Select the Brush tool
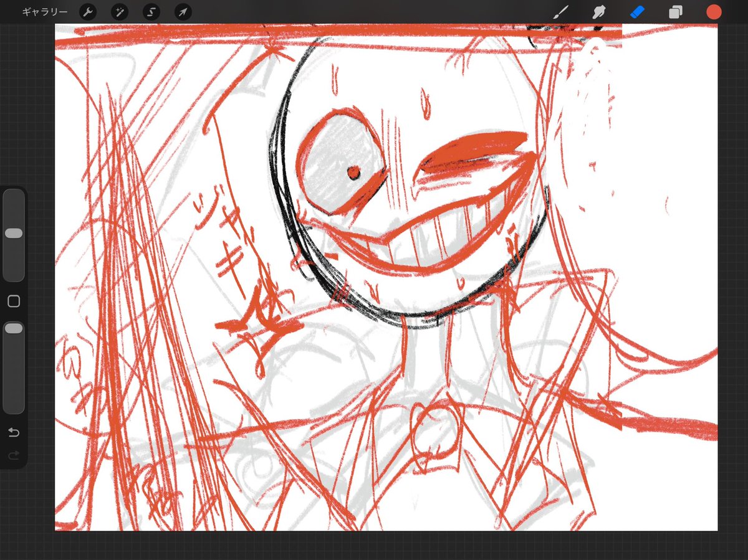Image resolution: width=748 pixels, height=560 pixels. [562, 12]
